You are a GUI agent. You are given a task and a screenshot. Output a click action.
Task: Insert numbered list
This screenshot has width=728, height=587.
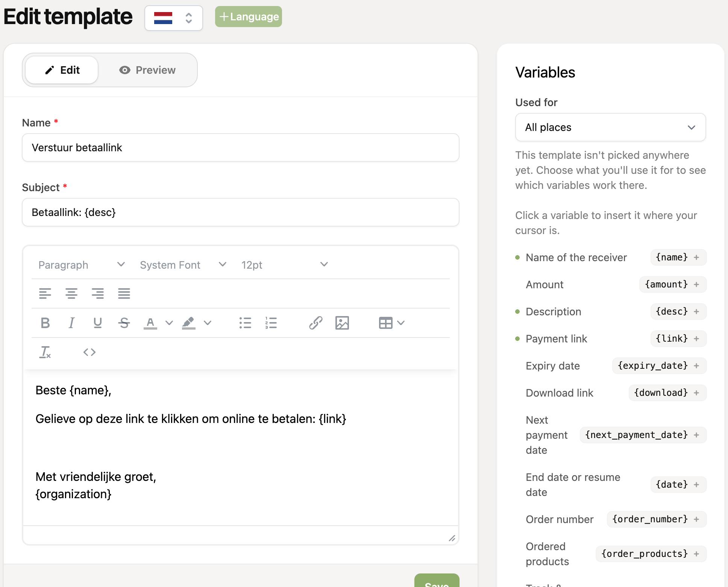click(x=271, y=322)
